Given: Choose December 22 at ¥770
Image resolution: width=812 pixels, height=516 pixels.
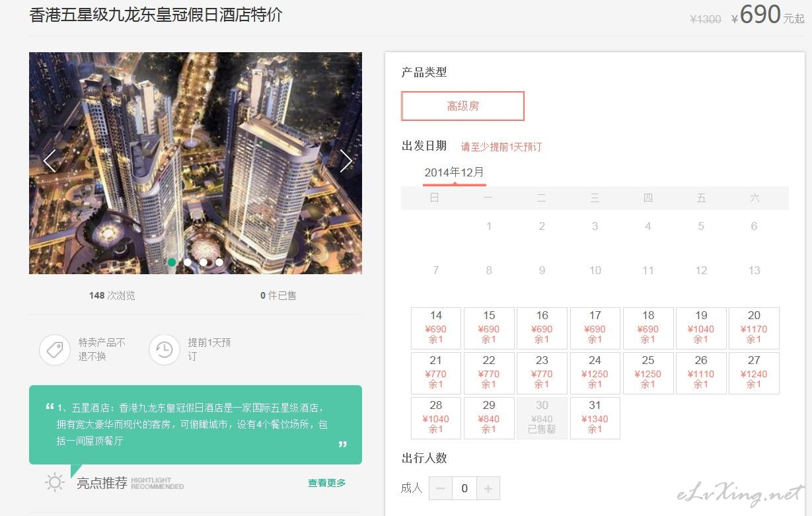Looking at the screenshot, I should tap(489, 373).
